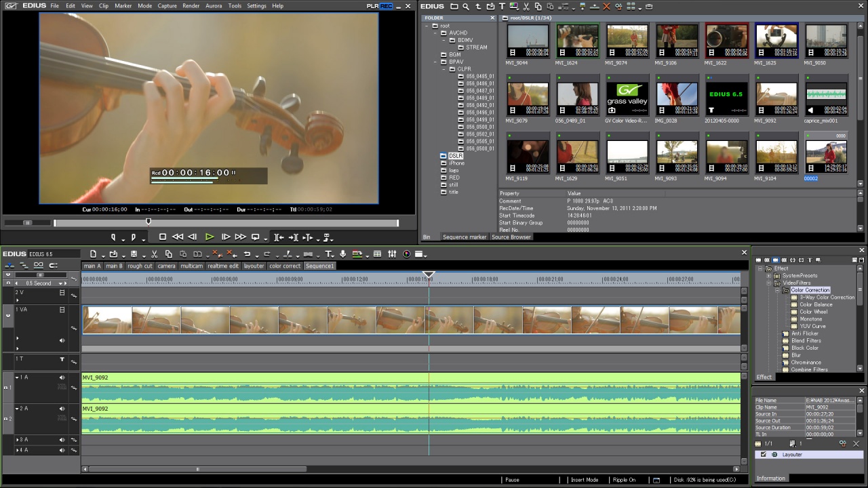Toggle audio mute on the 3 A track

click(x=62, y=440)
